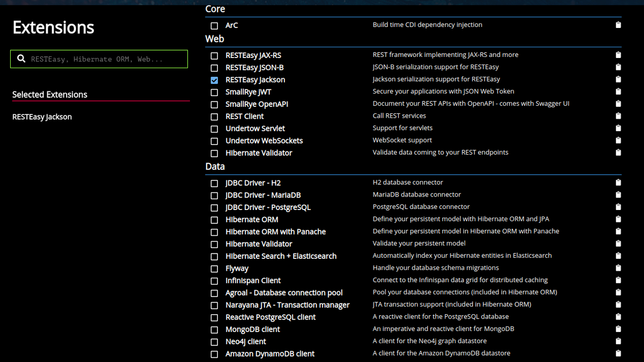644x362 pixels.
Task: Click clipboard icon for SmallRye OpenAPI
Action: click(618, 104)
